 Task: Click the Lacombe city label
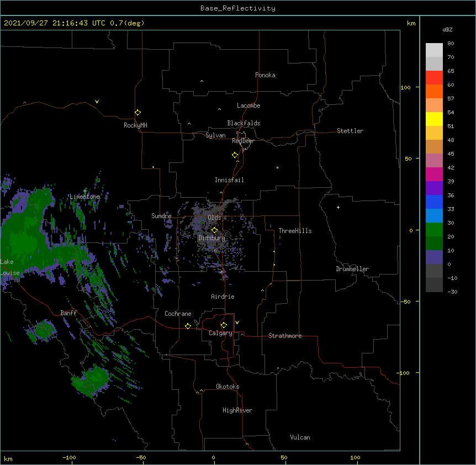[248, 105]
